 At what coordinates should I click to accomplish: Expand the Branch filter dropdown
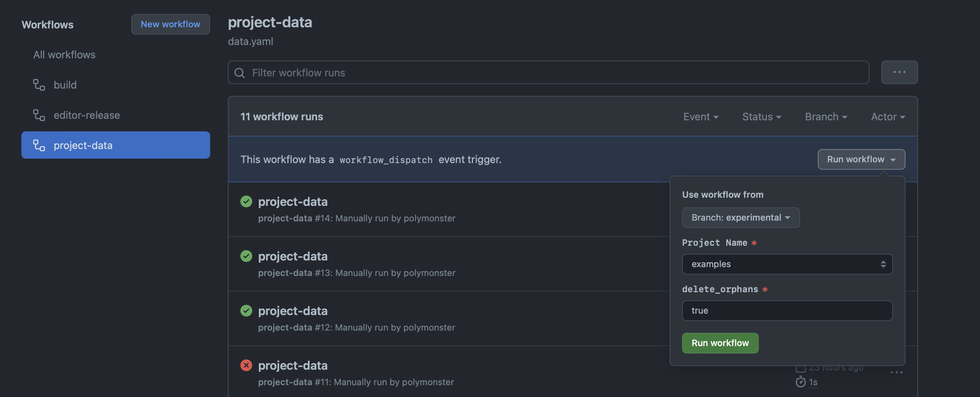(x=826, y=117)
